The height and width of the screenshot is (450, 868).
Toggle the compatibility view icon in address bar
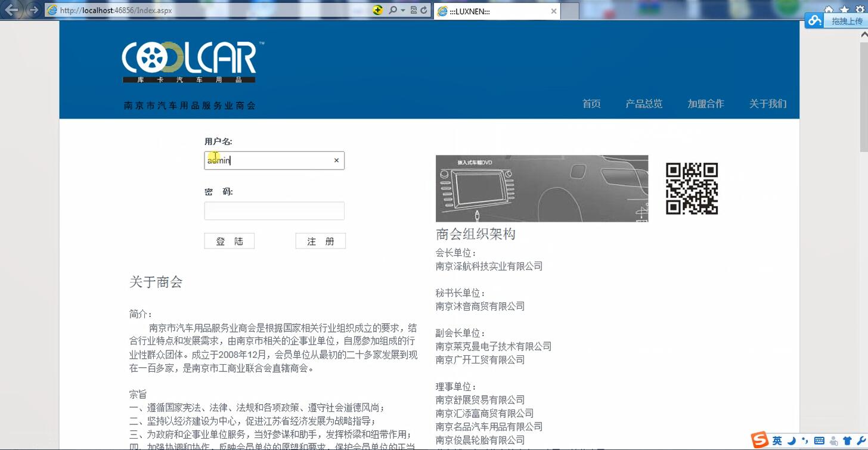tap(414, 10)
